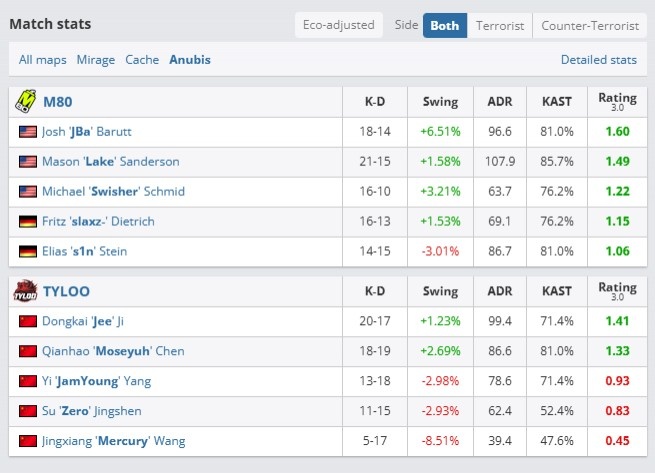
Task: Switch to the Cache map tab
Action: click(x=142, y=60)
